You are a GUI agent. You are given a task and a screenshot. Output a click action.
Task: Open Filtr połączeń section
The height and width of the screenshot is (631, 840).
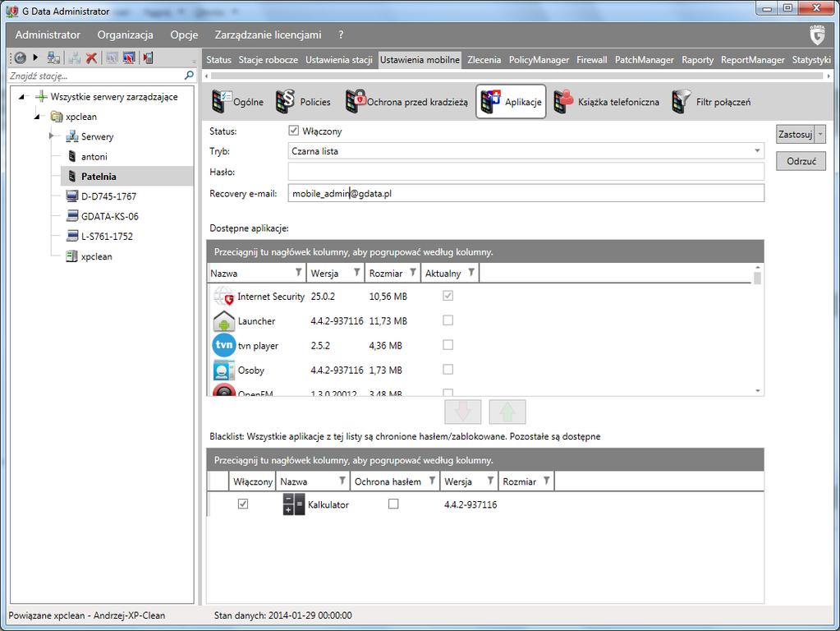(x=711, y=102)
